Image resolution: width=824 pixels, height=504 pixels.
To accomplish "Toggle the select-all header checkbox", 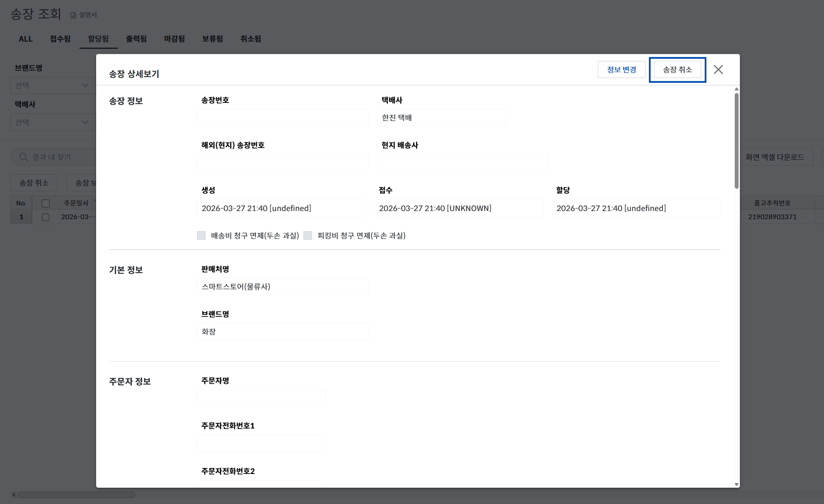I will (45, 203).
